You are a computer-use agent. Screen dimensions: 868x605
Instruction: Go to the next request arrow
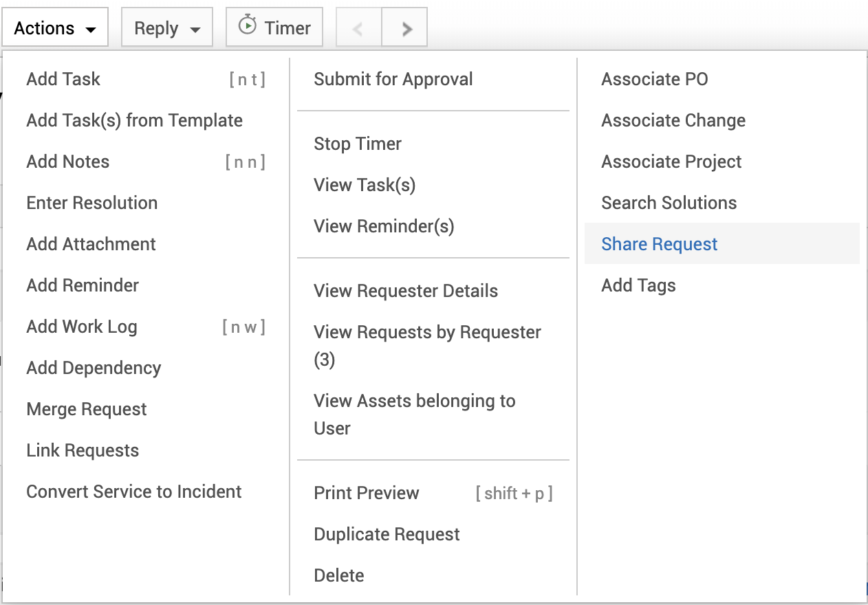tap(407, 28)
